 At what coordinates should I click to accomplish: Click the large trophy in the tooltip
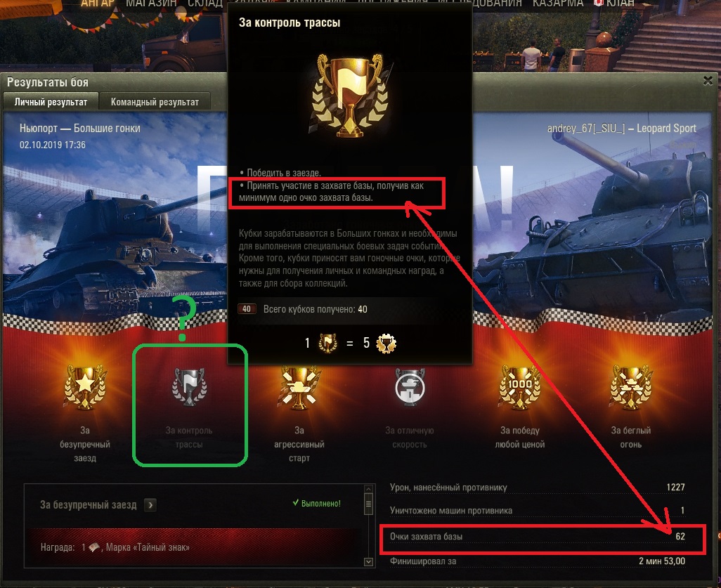(351, 96)
